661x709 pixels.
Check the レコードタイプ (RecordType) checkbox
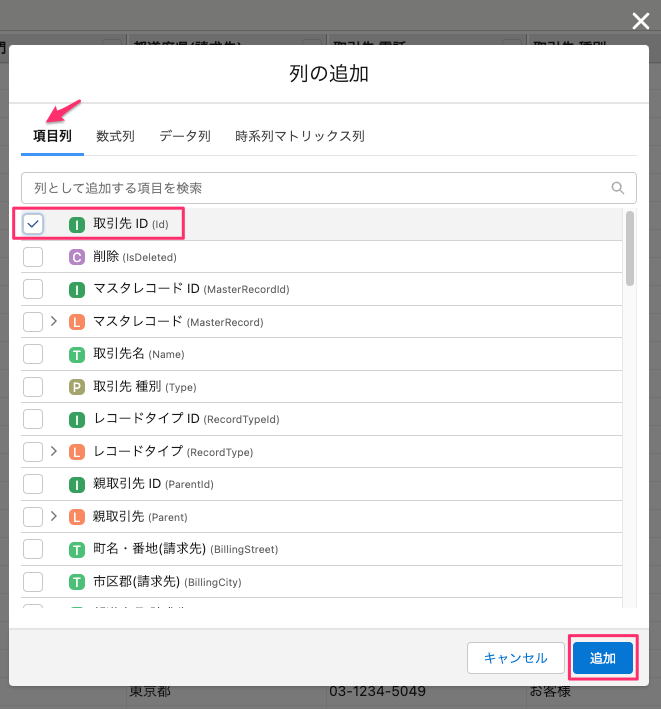[33, 452]
